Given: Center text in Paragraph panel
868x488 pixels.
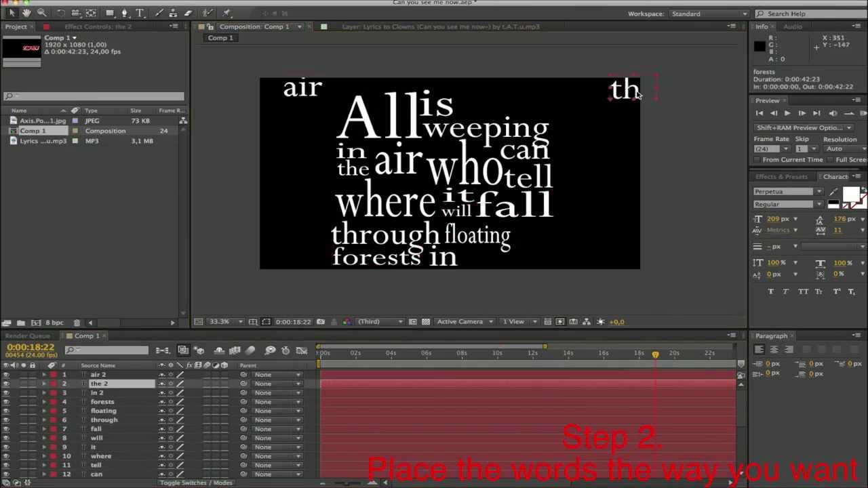Looking at the screenshot, I should click(774, 350).
